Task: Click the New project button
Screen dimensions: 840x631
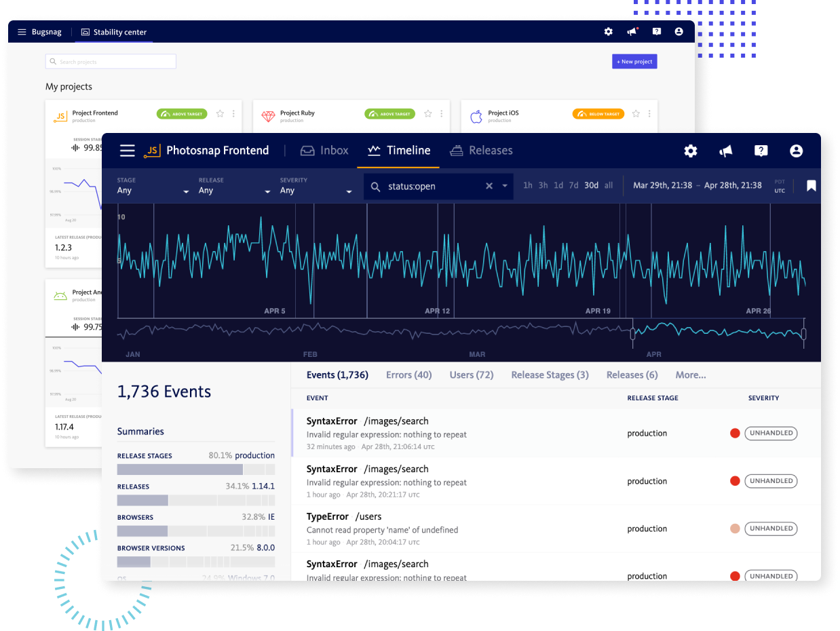Action: pos(634,62)
